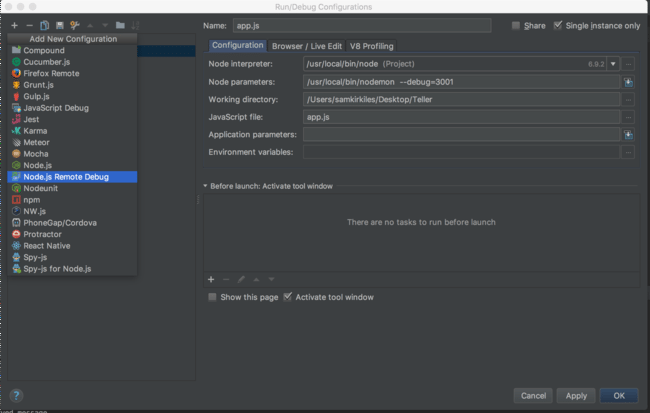Open the V8 Profiling tab
650x413 pixels.
click(x=371, y=46)
